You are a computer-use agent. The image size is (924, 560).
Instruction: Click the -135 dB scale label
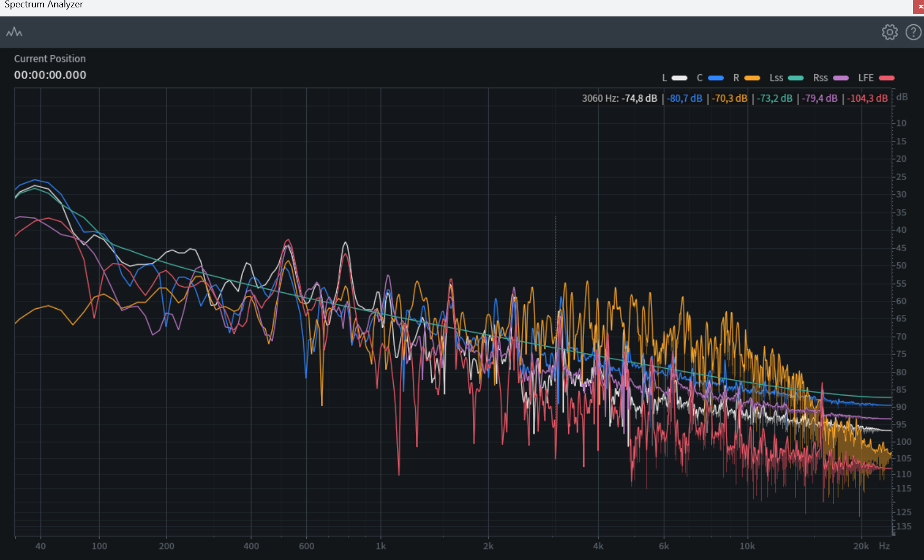pos(903,526)
